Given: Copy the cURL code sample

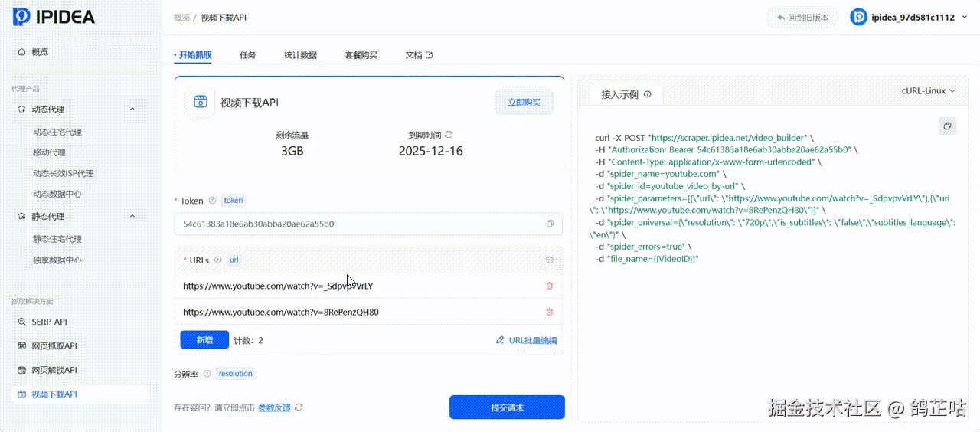Looking at the screenshot, I should [947, 126].
